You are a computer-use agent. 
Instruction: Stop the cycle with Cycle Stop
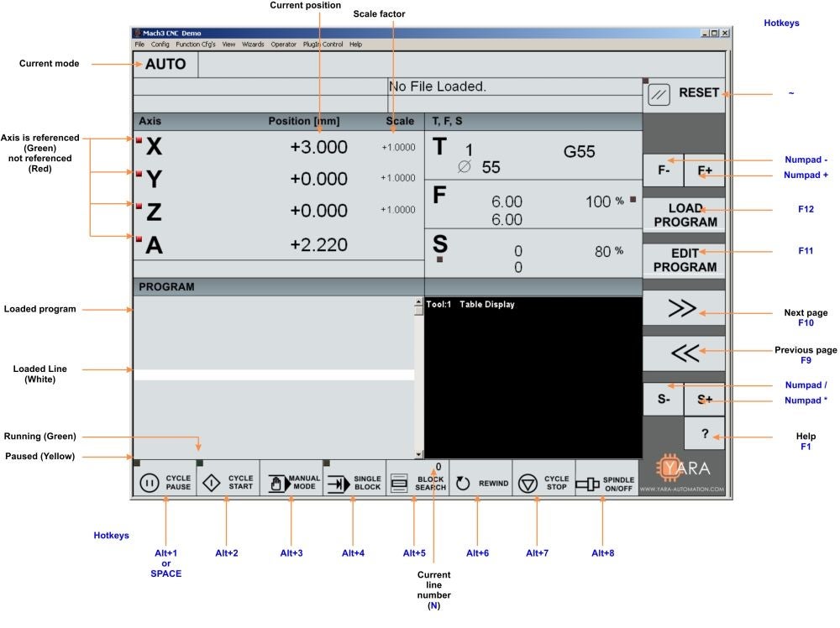tap(543, 483)
